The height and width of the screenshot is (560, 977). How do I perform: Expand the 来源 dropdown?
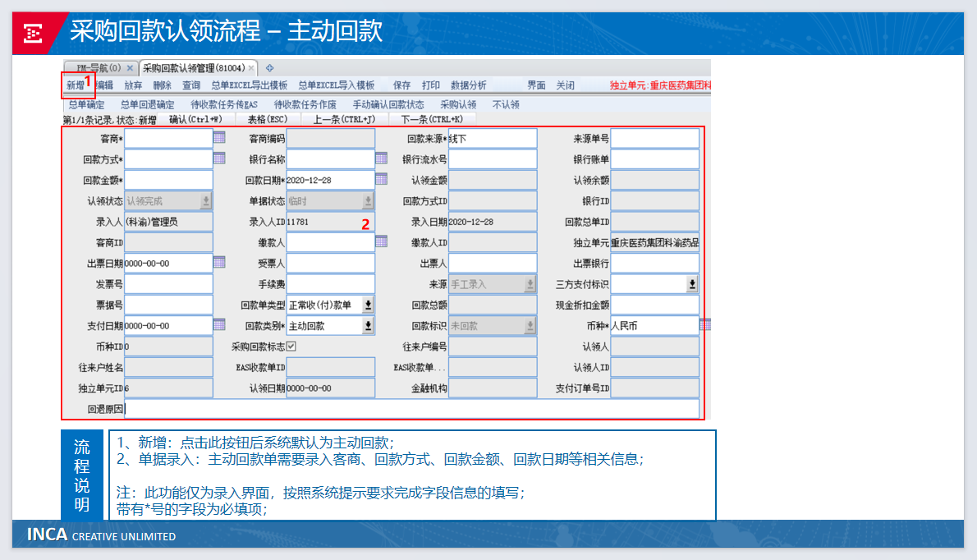(x=530, y=284)
